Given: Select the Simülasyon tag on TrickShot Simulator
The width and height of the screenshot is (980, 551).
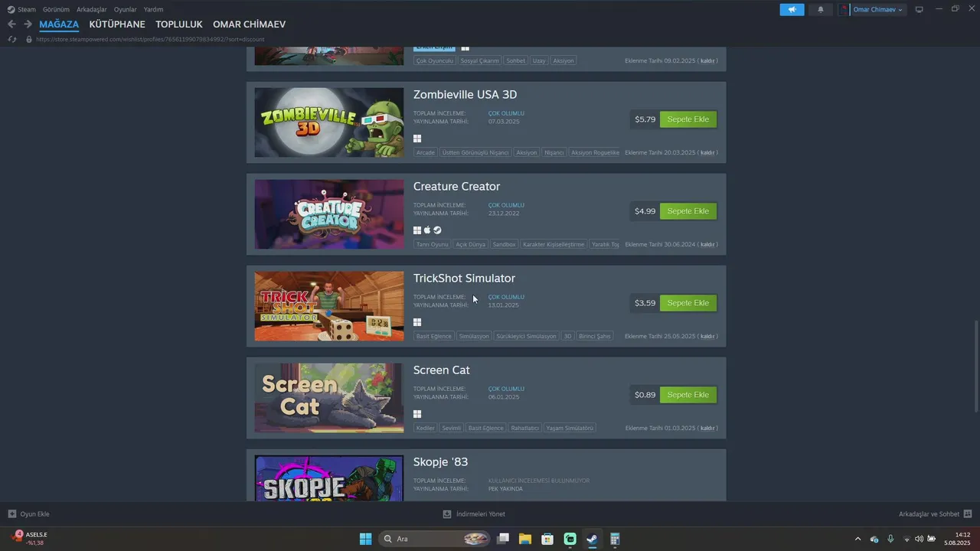Looking at the screenshot, I should tap(474, 336).
